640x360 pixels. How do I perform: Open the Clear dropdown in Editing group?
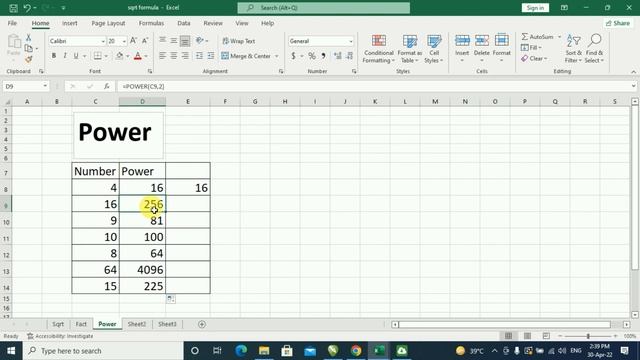tap(534, 58)
